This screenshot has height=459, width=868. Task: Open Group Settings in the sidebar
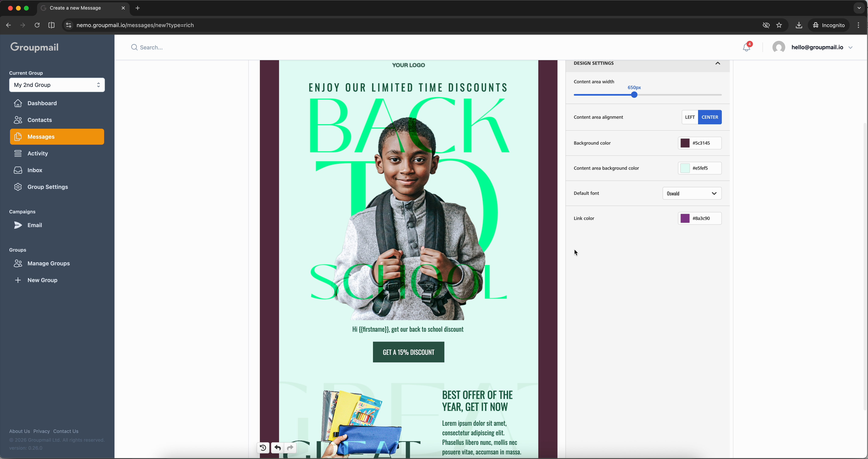click(x=47, y=187)
